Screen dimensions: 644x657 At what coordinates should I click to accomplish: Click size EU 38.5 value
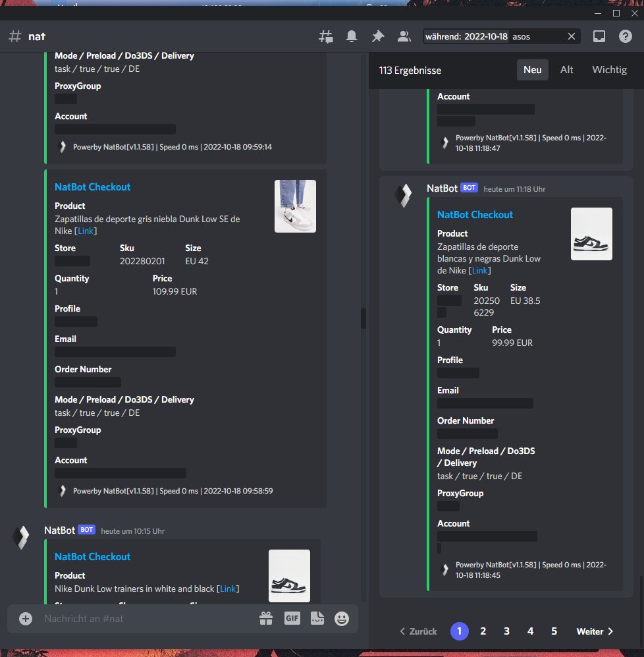pyautogui.click(x=525, y=300)
